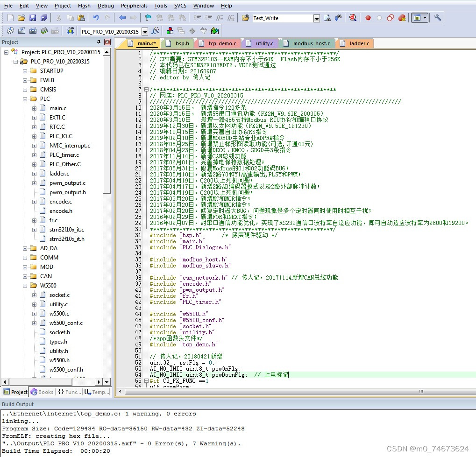
Task: Open Manage Project Items with the colored blocks icon
Action: pyautogui.click(x=170, y=31)
